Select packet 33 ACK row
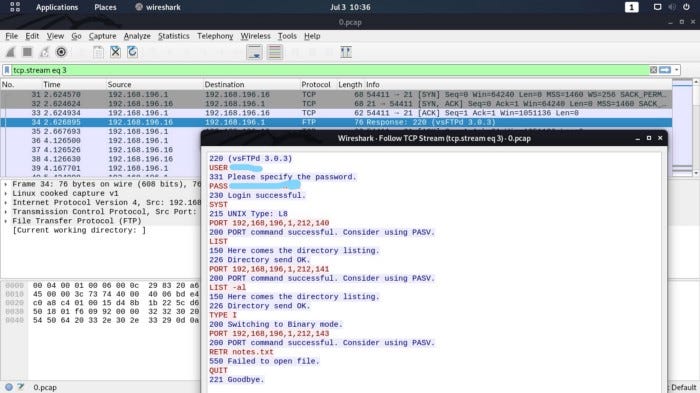Screen dimensions: 700x393 click(336, 113)
